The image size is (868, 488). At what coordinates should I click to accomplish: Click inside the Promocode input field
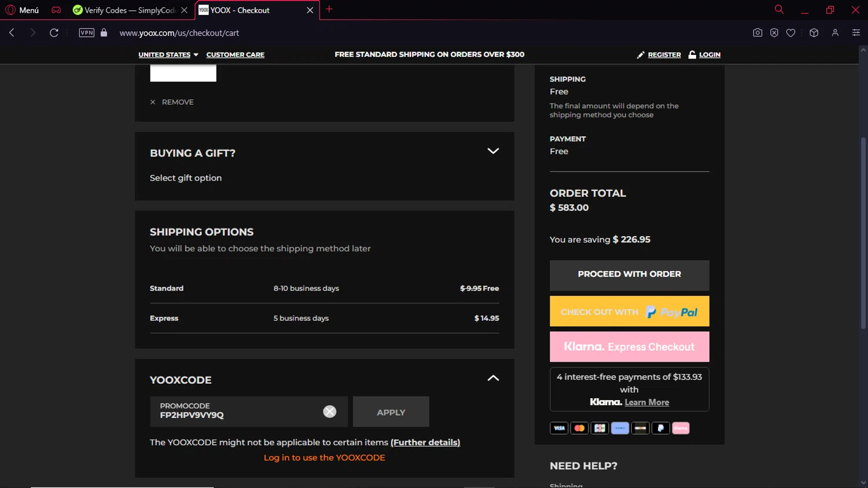coord(237,412)
